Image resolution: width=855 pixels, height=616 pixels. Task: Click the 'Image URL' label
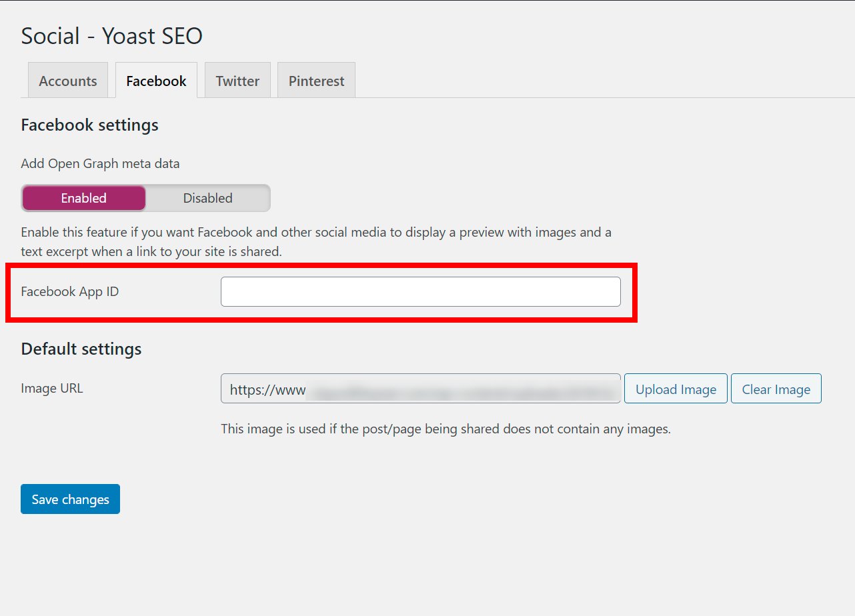pos(52,388)
